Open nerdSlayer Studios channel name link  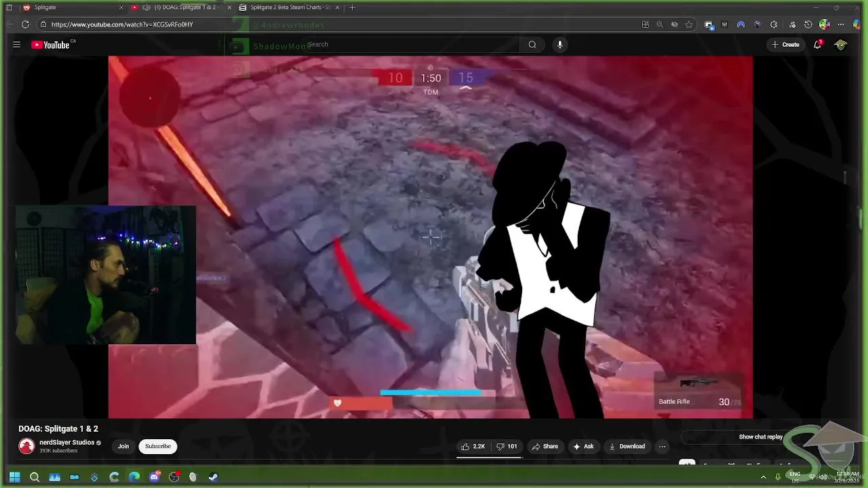tap(66, 443)
